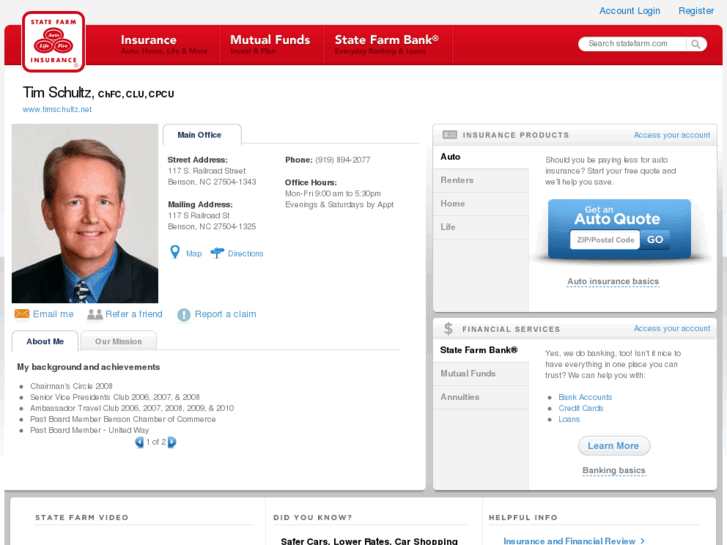Select the Home insurance product tab
Viewport: 727px width, 545px height.
481,204
